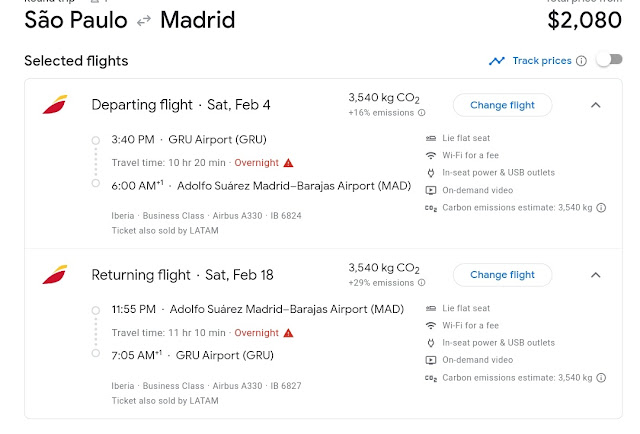Click the Returning flight Sat, Feb 18 header
This screenshot has height=434, width=640.
182,275
